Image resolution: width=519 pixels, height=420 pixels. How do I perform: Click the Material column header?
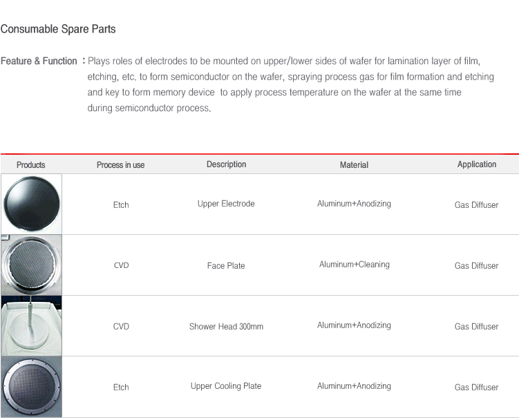(x=354, y=165)
